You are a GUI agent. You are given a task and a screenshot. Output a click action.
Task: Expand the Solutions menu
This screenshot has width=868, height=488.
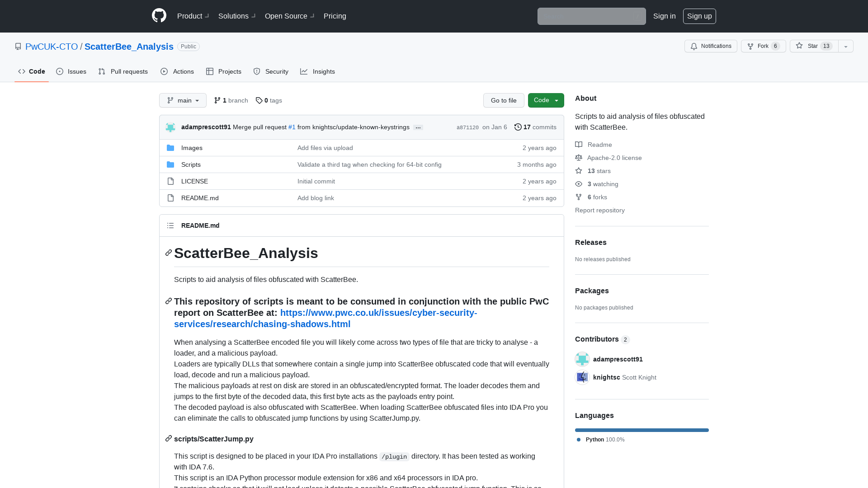[237, 16]
